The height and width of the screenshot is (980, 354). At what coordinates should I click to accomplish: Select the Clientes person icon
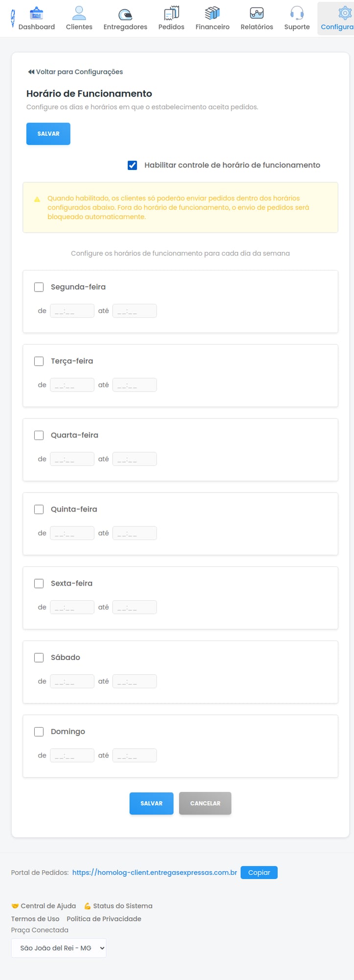(79, 12)
